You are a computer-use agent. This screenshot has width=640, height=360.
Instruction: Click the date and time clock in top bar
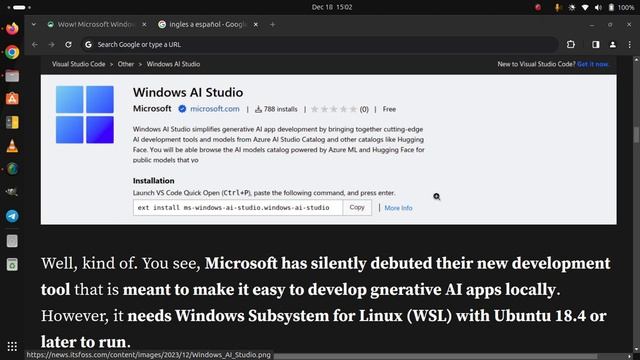[x=332, y=7]
